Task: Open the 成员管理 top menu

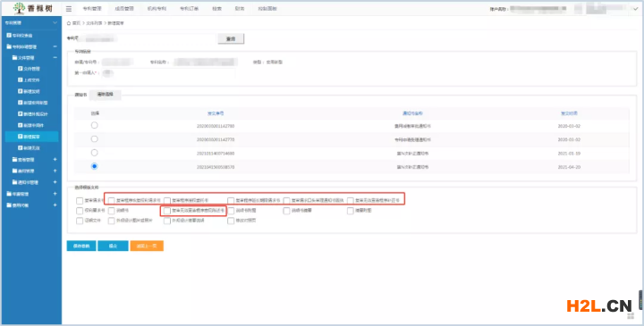Action: pyautogui.click(x=123, y=9)
